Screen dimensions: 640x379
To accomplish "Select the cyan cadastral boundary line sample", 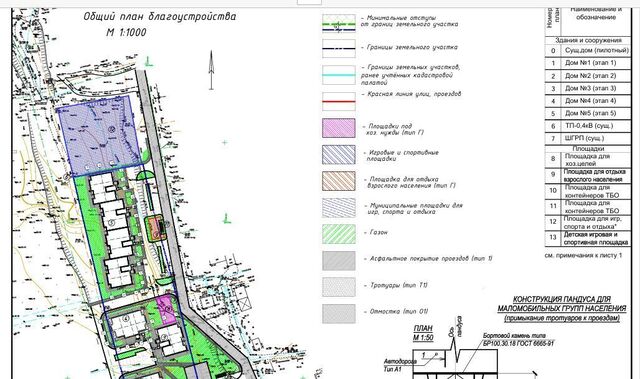I will coord(338,75).
